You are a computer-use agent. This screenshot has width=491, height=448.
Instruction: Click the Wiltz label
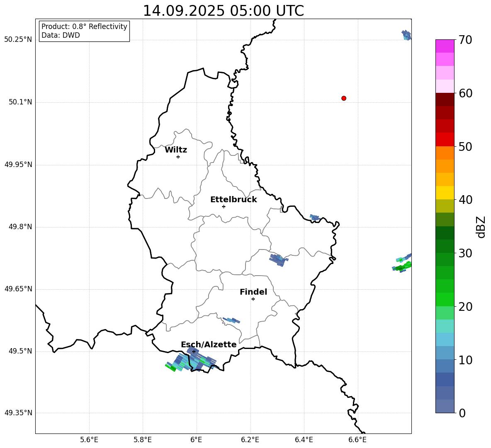tap(176, 150)
